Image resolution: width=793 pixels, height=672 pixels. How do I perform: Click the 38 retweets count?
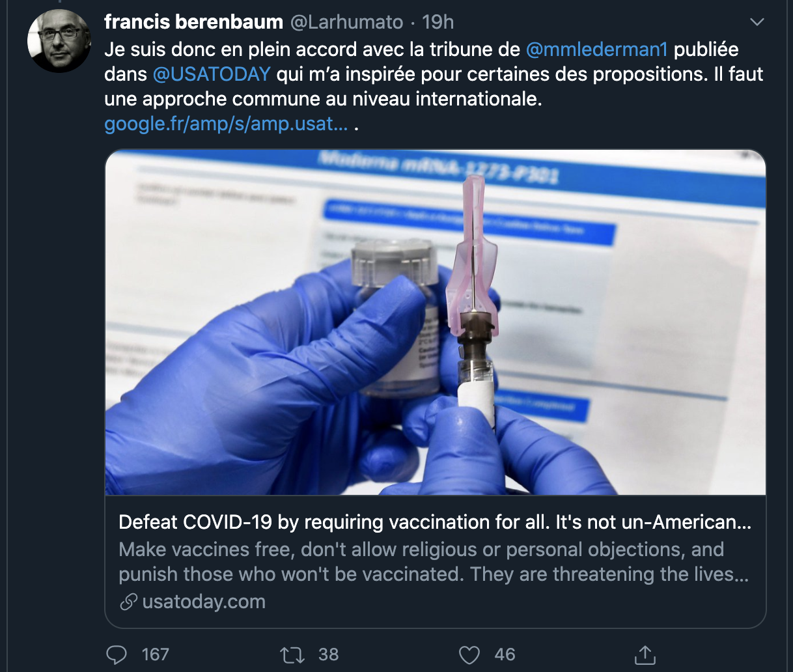click(x=328, y=654)
